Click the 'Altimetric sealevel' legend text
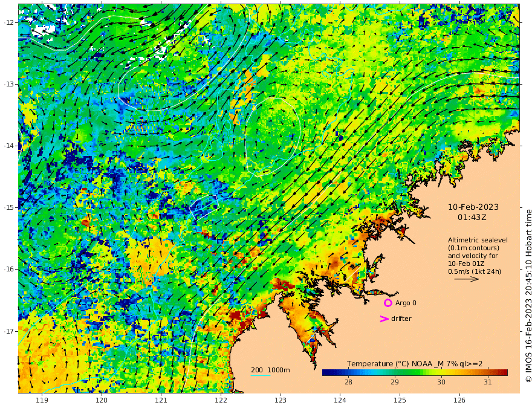 [x=478, y=240]
